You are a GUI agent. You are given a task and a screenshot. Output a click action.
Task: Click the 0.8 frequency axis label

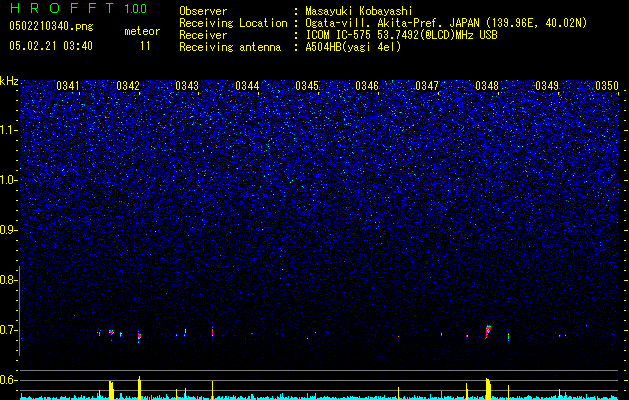[7, 280]
